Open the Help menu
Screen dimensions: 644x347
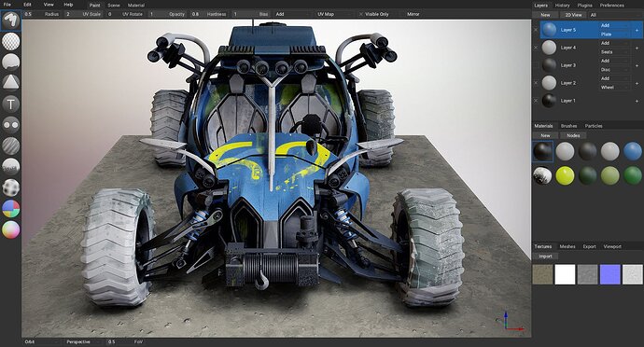click(x=68, y=5)
